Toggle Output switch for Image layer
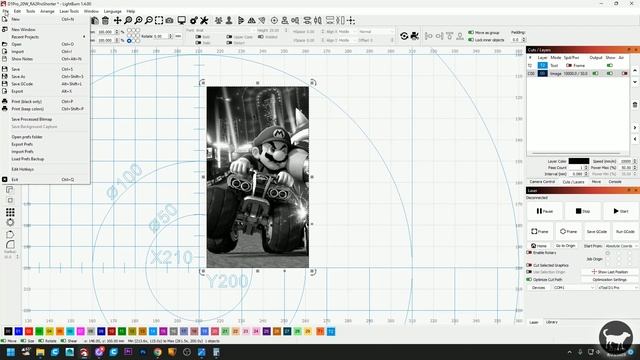Screen dimensions: 640x360 [596, 73]
